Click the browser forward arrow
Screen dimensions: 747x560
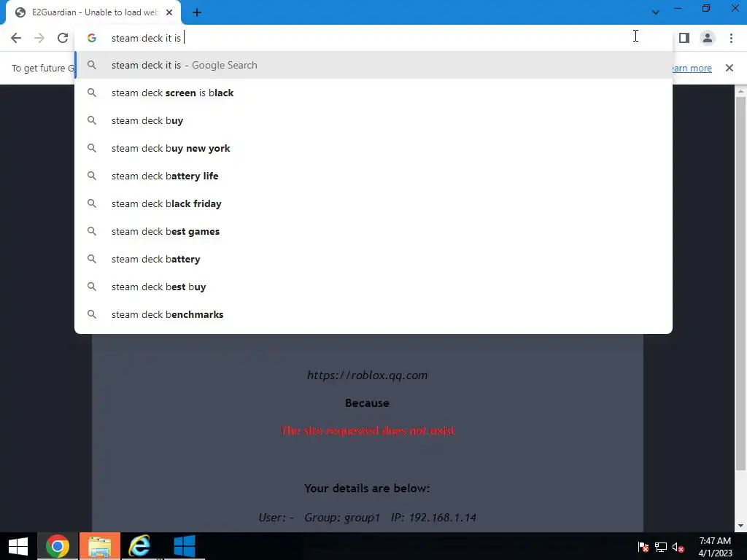[x=39, y=38]
